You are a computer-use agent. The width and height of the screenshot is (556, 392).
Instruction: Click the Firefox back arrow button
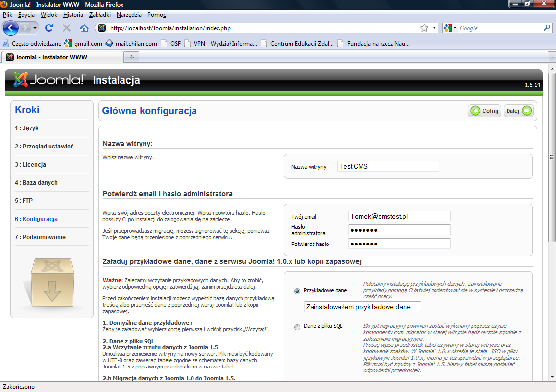[11, 28]
